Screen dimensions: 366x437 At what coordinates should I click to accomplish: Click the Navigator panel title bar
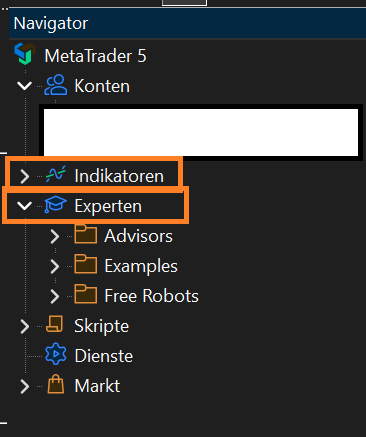[x=187, y=23]
